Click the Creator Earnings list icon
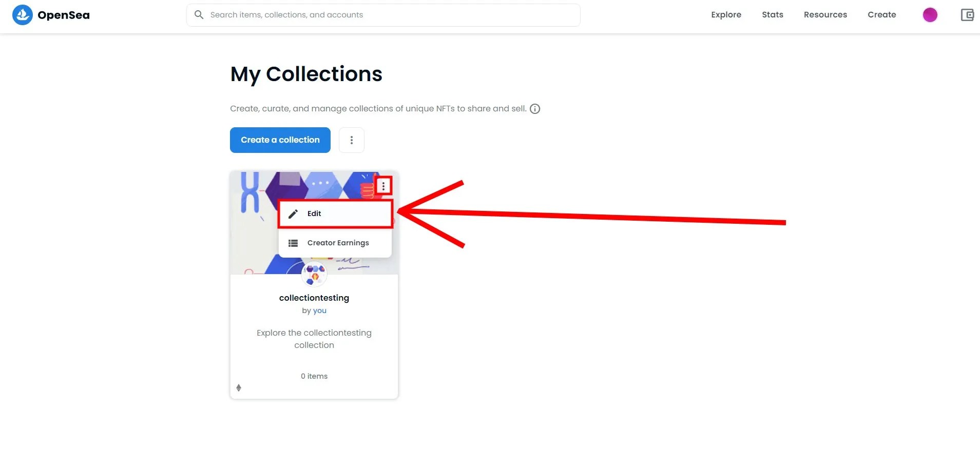The image size is (980, 467). point(293,243)
